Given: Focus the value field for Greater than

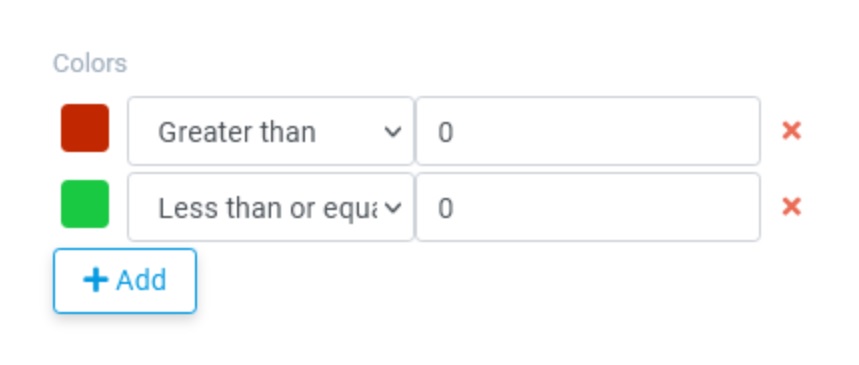Looking at the screenshot, I should pyautogui.click(x=588, y=131).
